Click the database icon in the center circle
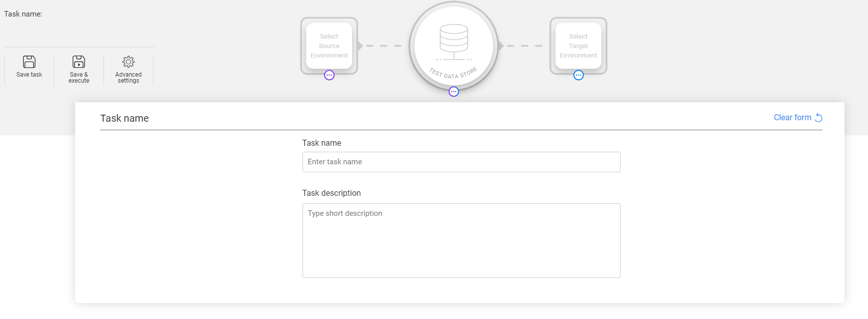Viewport: 868px width, 319px height. [454, 40]
